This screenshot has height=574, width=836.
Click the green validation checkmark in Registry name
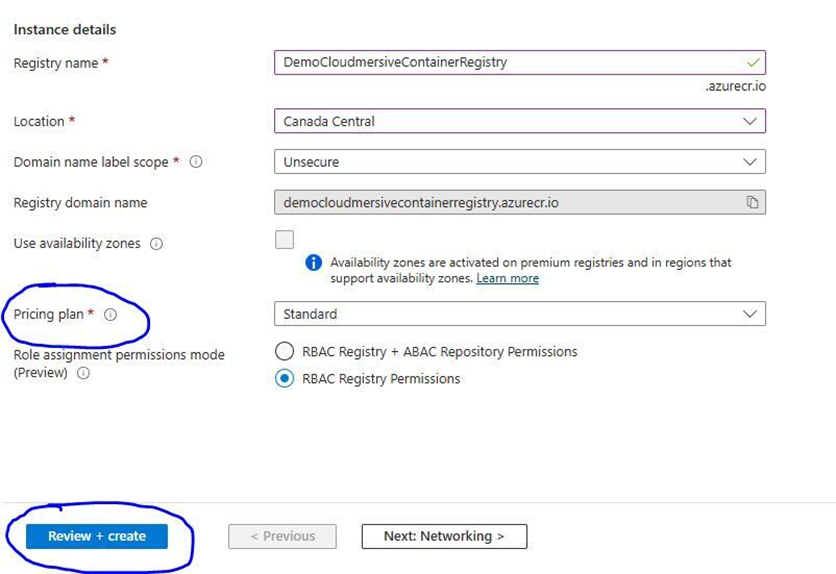pos(753,62)
